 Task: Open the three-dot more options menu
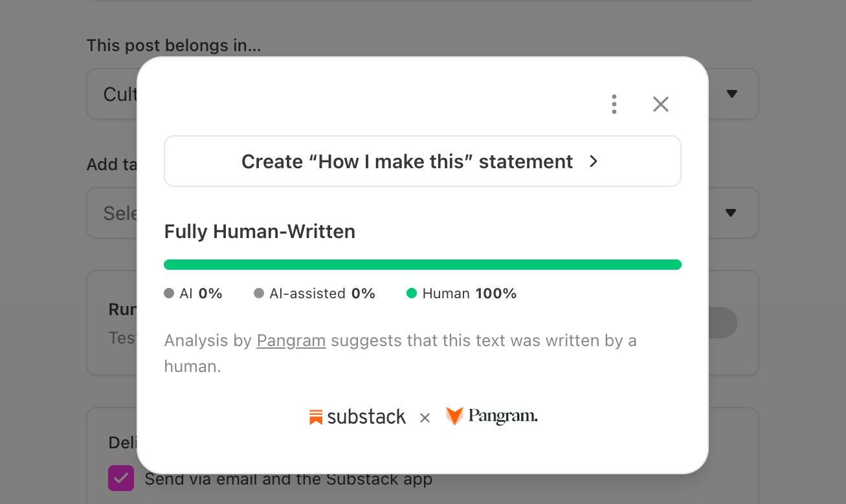(614, 104)
